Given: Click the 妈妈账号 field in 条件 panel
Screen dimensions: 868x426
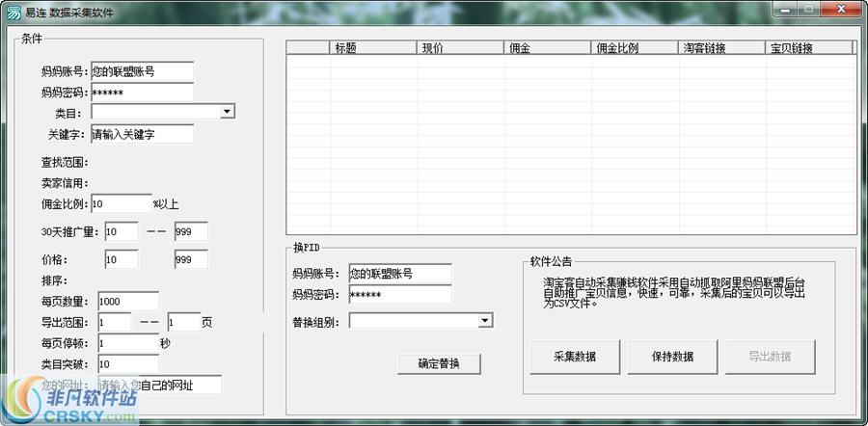Looking at the screenshot, I should [143, 71].
